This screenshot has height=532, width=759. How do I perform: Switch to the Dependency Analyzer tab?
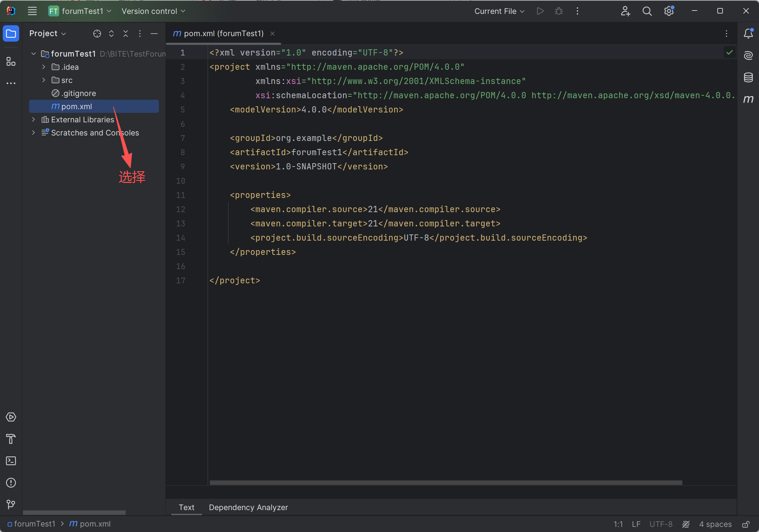pyautogui.click(x=248, y=508)
